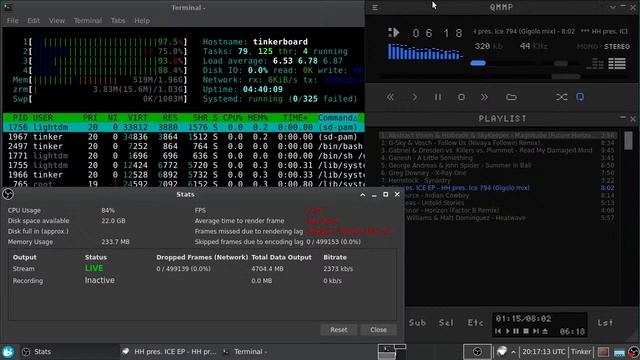The height and width of the screenshot is (360, 640).
Task: Open the playlist Etc menu button
Action: 476,322
